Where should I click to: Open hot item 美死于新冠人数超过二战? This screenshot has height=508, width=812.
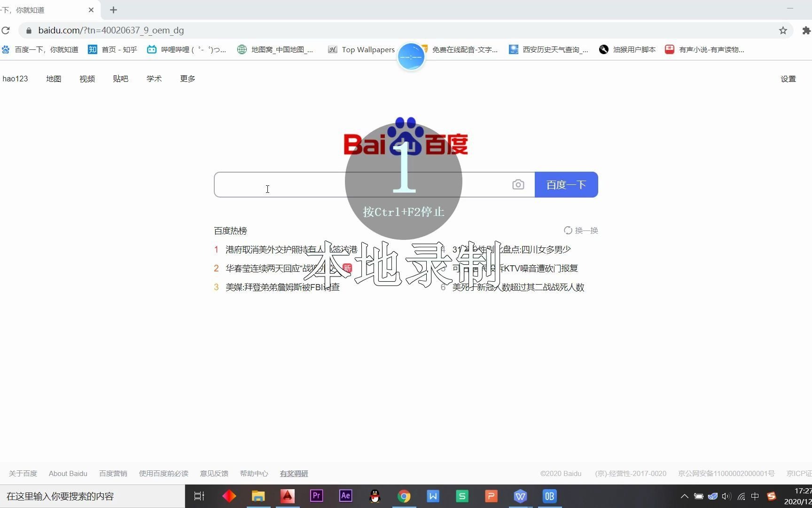(x=518, y=287)
